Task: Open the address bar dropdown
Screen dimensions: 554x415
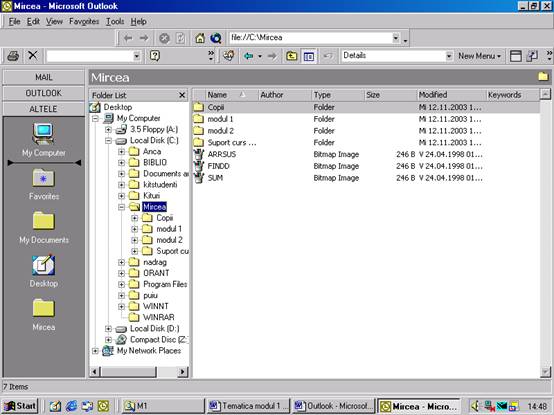Action: [x=396, y=38]
